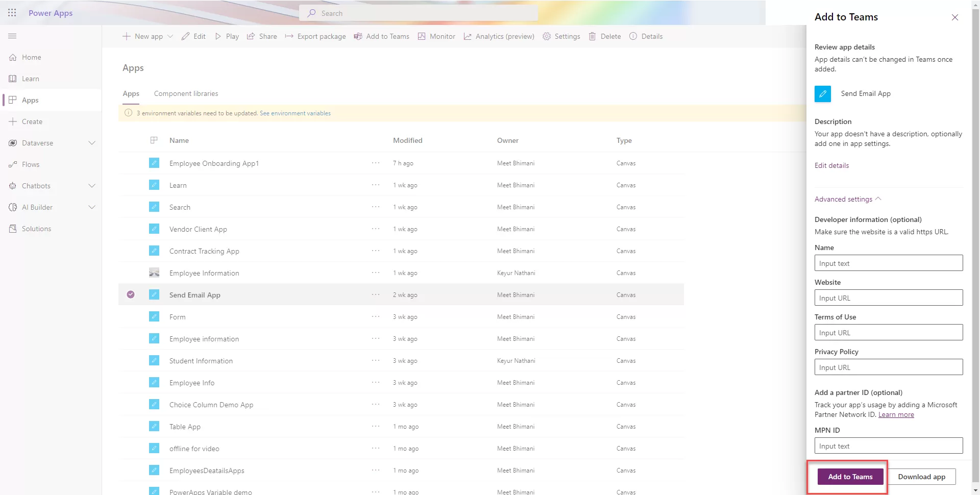The height and width of the screenshot is (495, 980).
Task: Click the Website Input URL field
Action: click(888, 298)
